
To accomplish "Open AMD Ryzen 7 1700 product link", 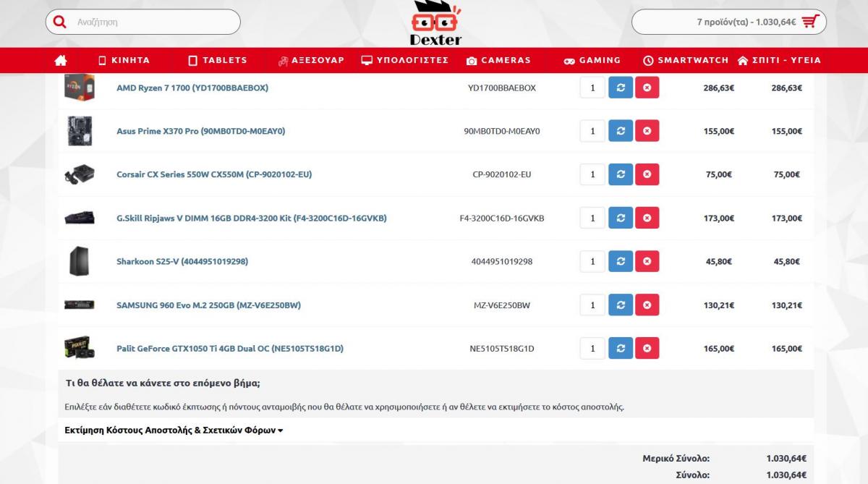I will coord(192,88).
